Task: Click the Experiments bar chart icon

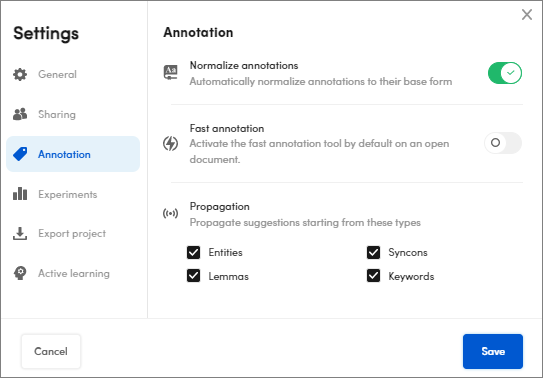Action: (20, 194)
